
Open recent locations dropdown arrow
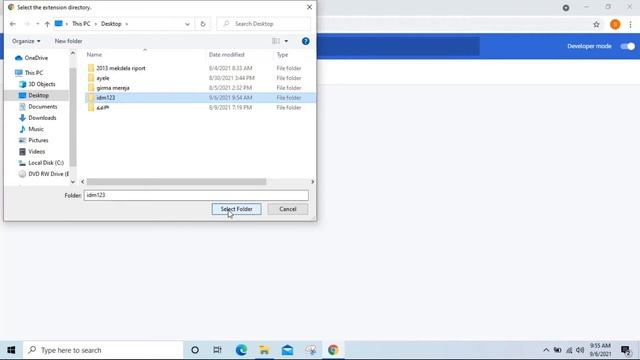click(x=37, y=24)
